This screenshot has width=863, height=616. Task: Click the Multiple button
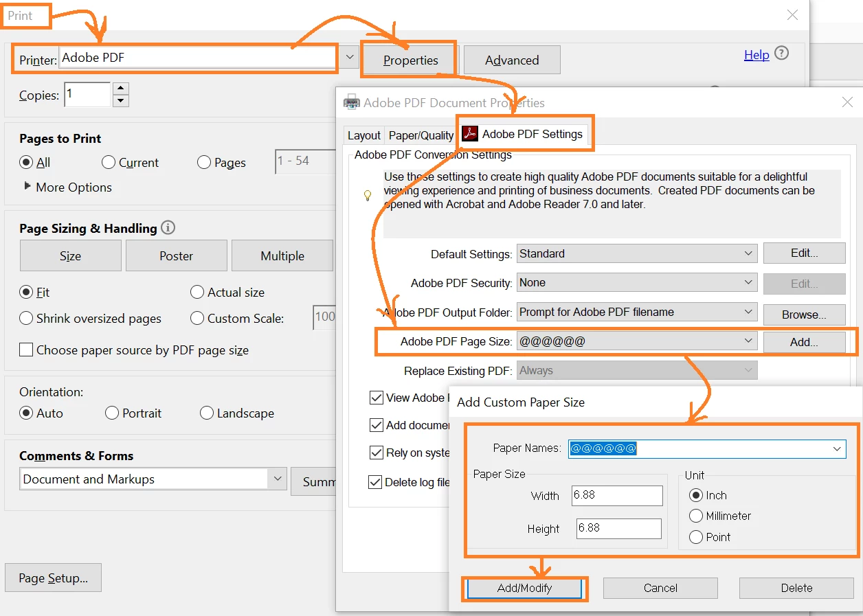(x=282, y=255)
